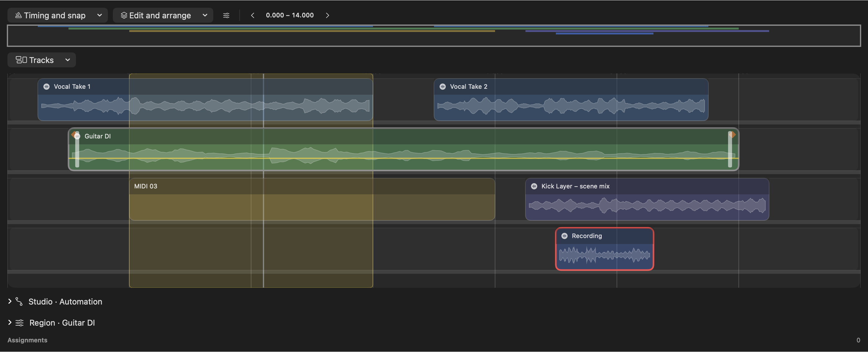Click the Vocal Take 2 waveform

coord(571,106)
